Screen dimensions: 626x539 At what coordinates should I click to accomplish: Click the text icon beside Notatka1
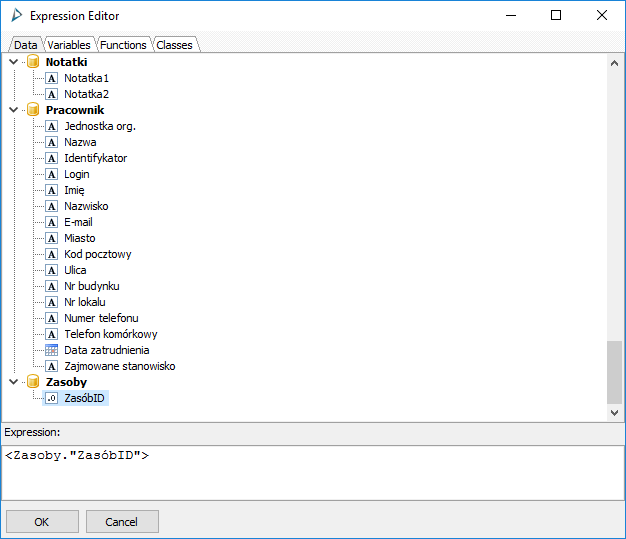coord(52,78)
